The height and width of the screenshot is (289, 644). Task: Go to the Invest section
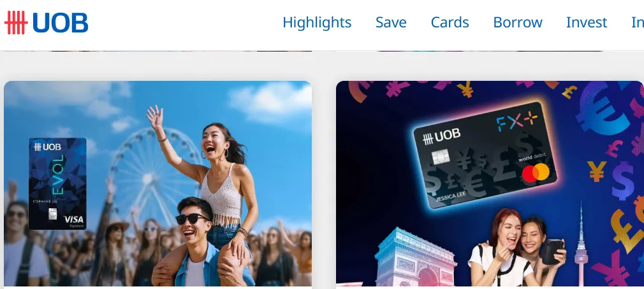click(587, 22)
